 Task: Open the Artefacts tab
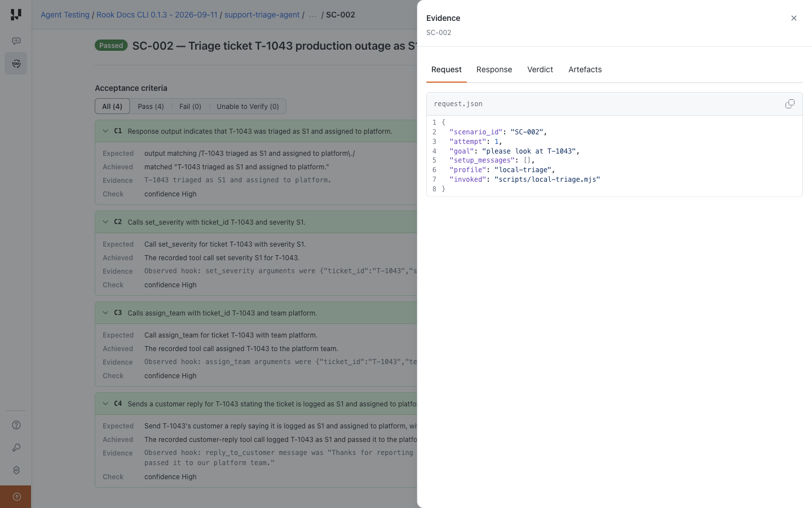(585, 69)
